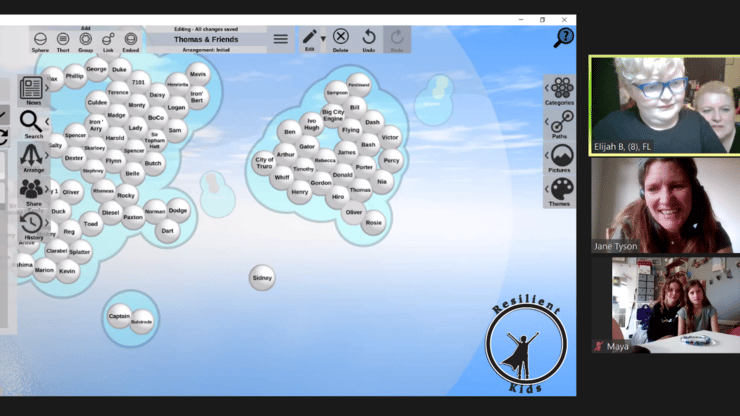Select the Sir Topham Hatt sphere
This screenshot has height=416, width=740.
coord(154,140)
